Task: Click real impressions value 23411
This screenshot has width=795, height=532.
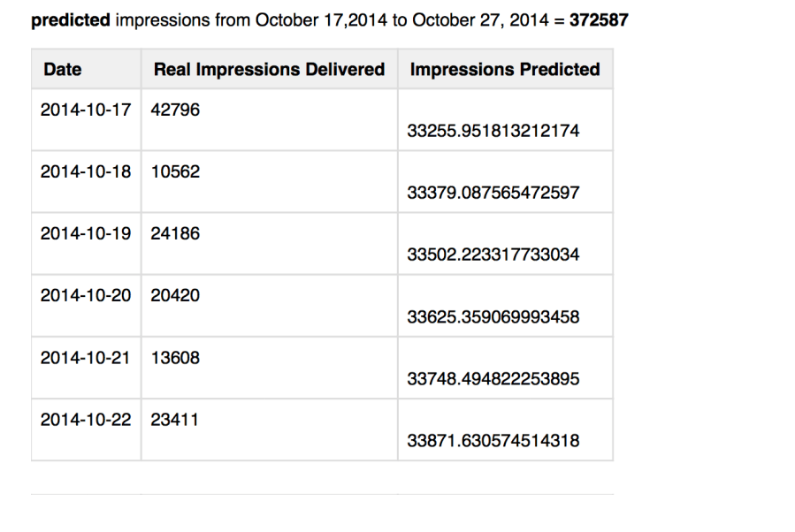Action: 176,420
